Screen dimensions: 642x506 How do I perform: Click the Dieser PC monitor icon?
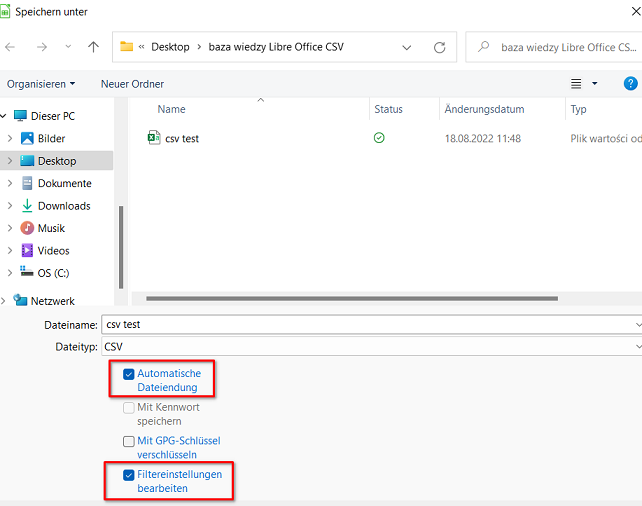click(20, 116)
